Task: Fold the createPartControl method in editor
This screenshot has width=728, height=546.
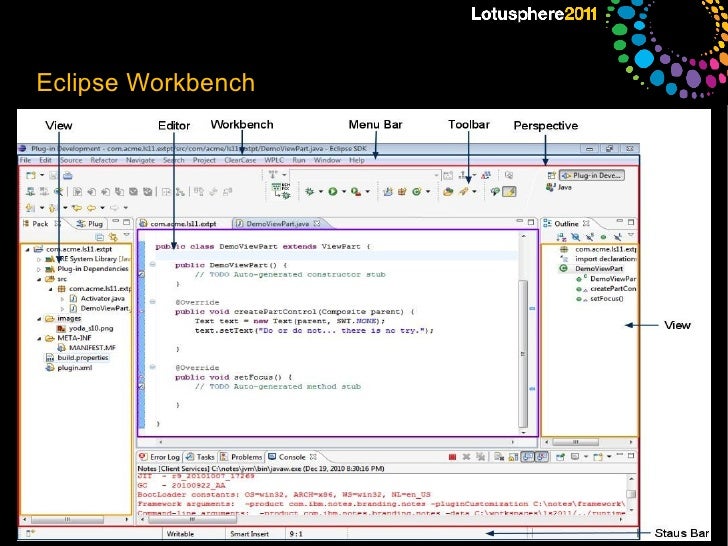Action: (152, 302)
